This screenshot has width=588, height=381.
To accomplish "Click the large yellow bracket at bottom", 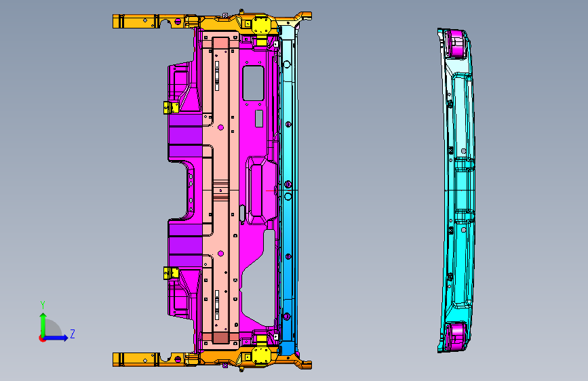I will click(x=261, y=355).
